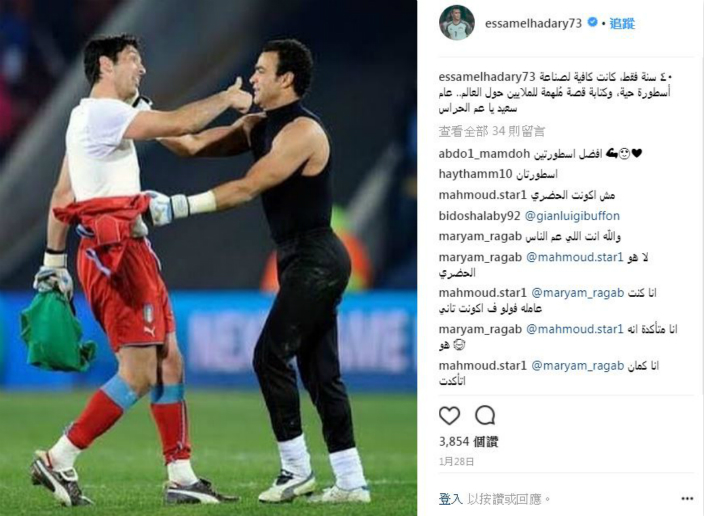Click the post photo of two goalkeepers
The width and height of the screenshot is (704, 516).
point(208,258)
